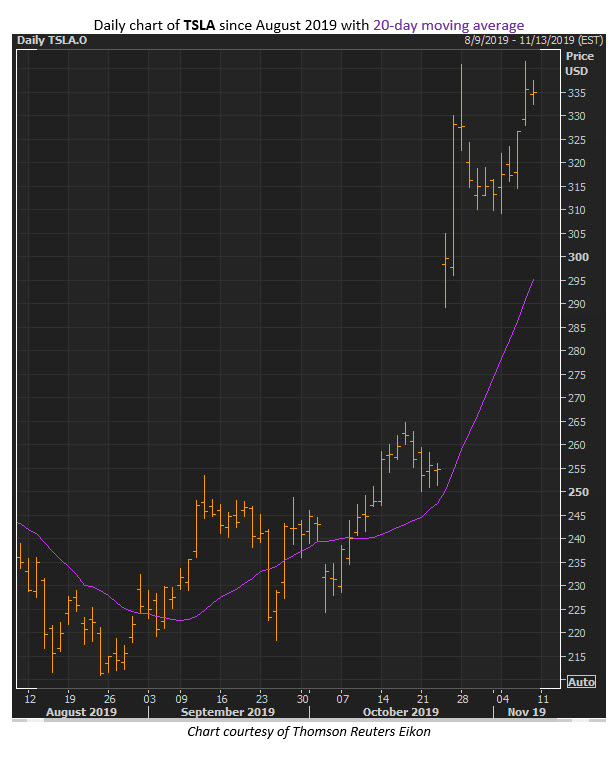Click the 240 price axis label
The height and width of the screenshot is (757, 612).
pos(576,539)
